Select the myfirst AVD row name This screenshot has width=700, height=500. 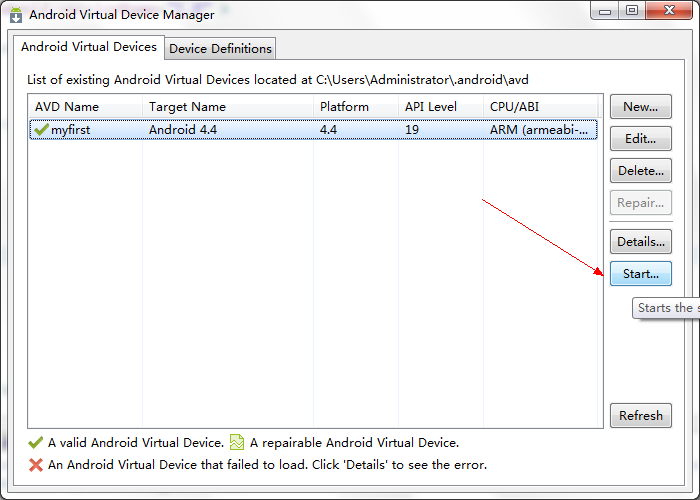point(71,130)
